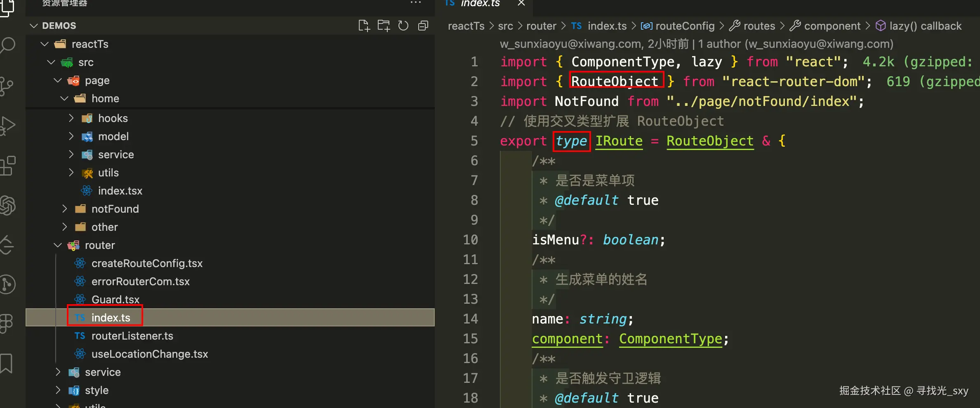The width and height of the screenshot is (980, 408).
Task: Click NotFound on line 3
Action: pos(587,101)
